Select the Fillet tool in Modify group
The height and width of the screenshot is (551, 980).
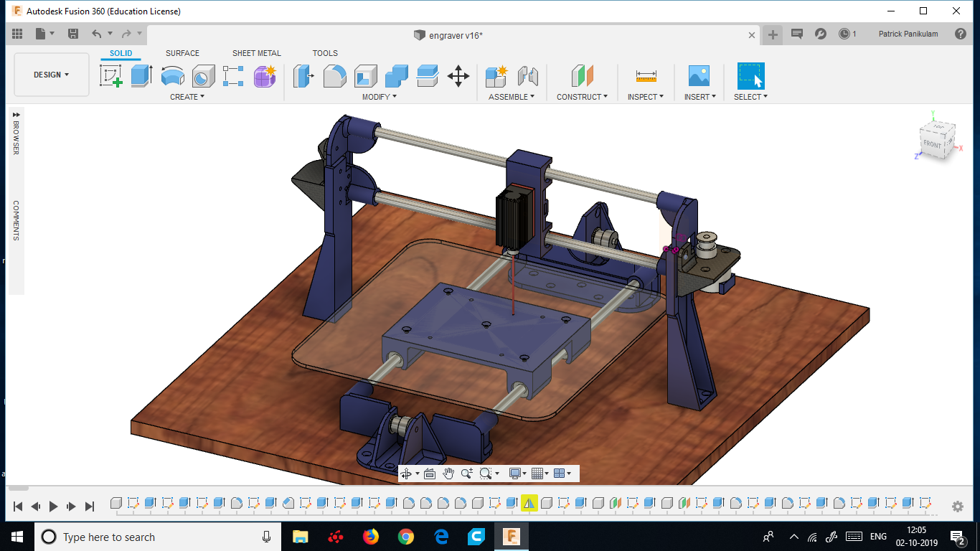pyautogui.click(x=334, y=75)
